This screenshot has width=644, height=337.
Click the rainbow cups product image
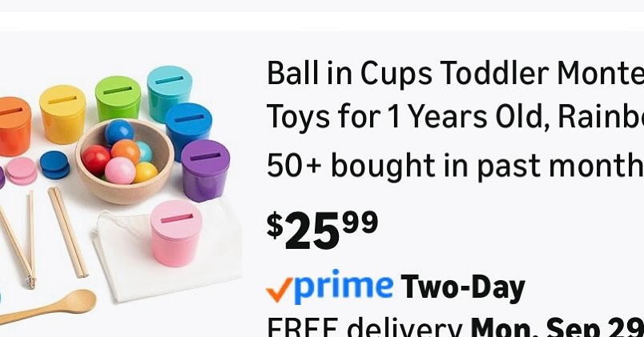(121, 193)
